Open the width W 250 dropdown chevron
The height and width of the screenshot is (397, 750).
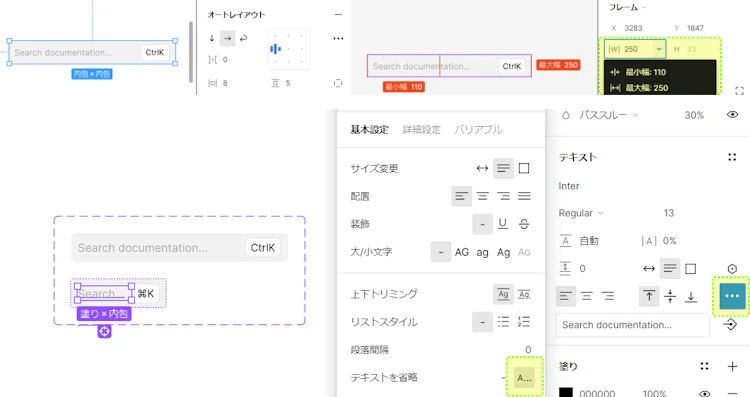click(659, 49)
